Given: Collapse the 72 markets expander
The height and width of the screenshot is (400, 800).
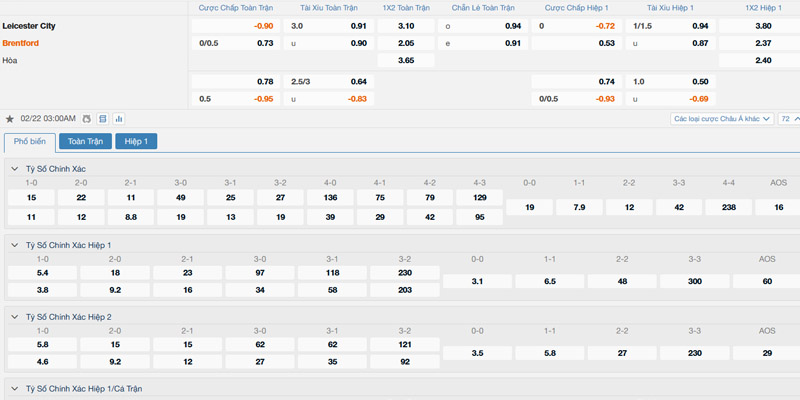Looking at the screenshot, I should [789, 119].
